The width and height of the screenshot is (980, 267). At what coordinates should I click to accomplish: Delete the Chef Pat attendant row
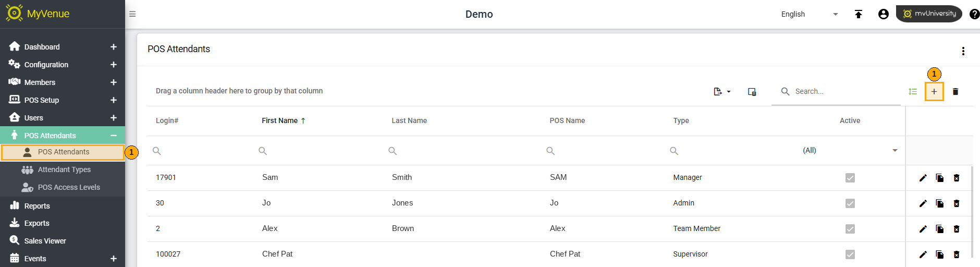[x=957, y=254]
